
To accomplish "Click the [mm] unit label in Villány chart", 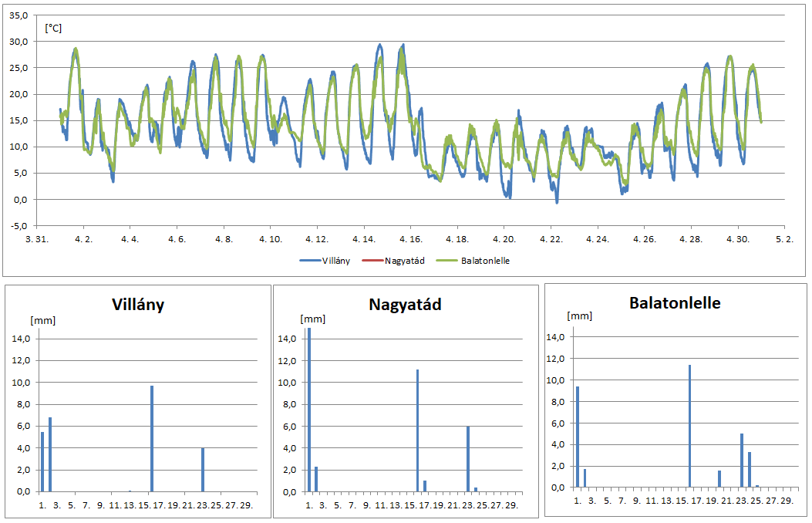I will (x=43, y=320).
